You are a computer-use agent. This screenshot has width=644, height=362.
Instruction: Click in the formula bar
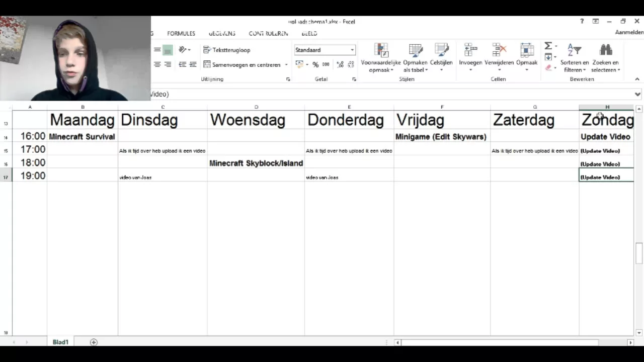pos(392,94)
